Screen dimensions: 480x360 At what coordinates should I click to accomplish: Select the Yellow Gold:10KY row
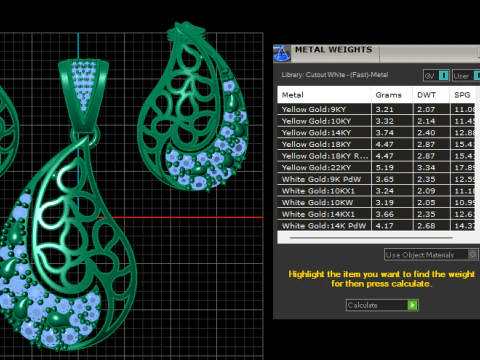click(x=376, y=121)
